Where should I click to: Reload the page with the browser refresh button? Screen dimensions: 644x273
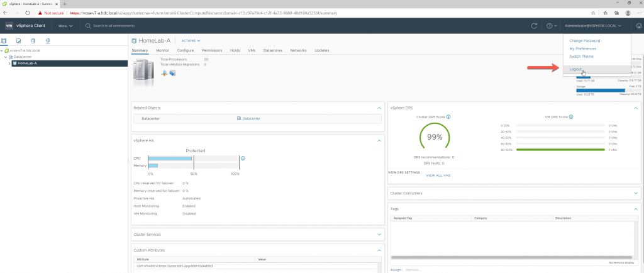pos(28,13)
